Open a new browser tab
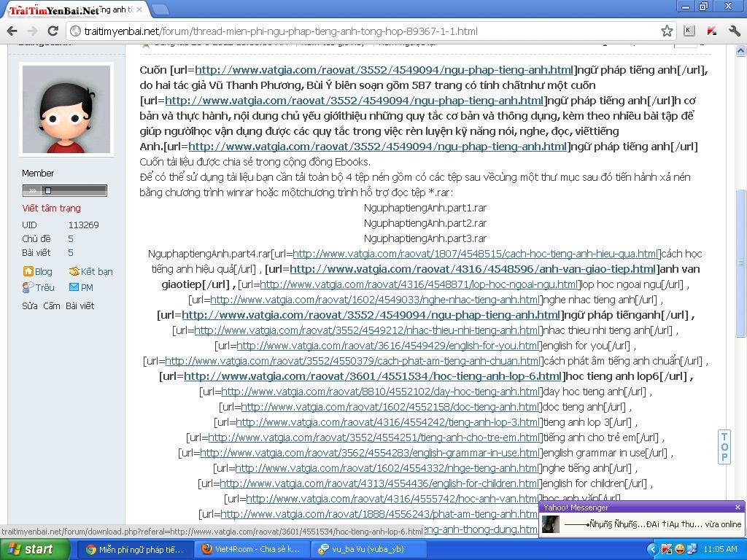Viewport: 747px width, 560px height. pos(160,9)
